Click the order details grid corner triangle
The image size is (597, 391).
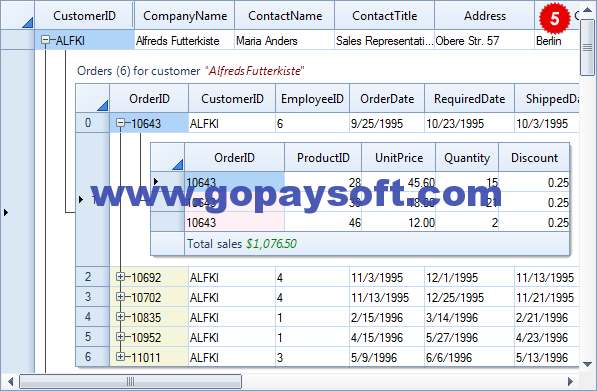coord(178,164)
